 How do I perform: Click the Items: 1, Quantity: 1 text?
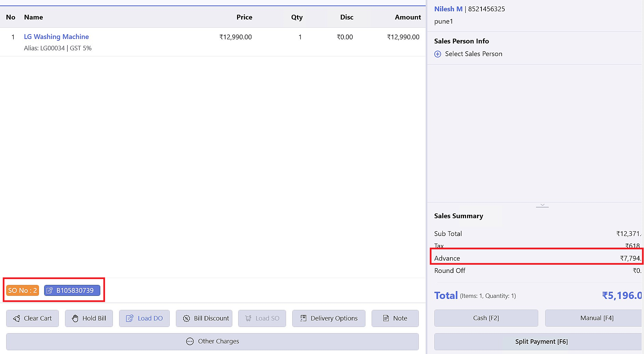[488, 296]
